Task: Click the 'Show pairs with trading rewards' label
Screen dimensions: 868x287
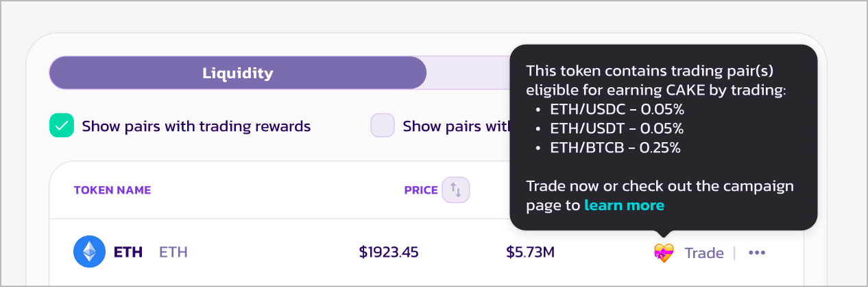Action: (x=196, y=126)
